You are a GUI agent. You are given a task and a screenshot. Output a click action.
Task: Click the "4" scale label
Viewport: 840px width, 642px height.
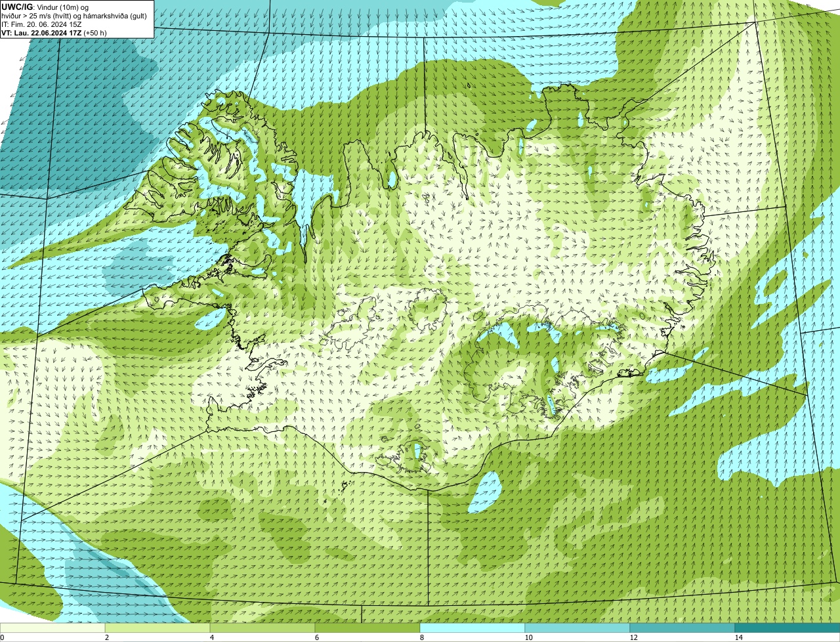point(211,637)
